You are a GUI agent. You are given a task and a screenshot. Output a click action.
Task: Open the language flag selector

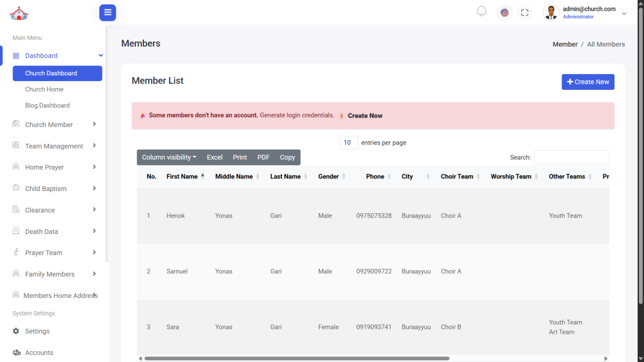[504, 13]
